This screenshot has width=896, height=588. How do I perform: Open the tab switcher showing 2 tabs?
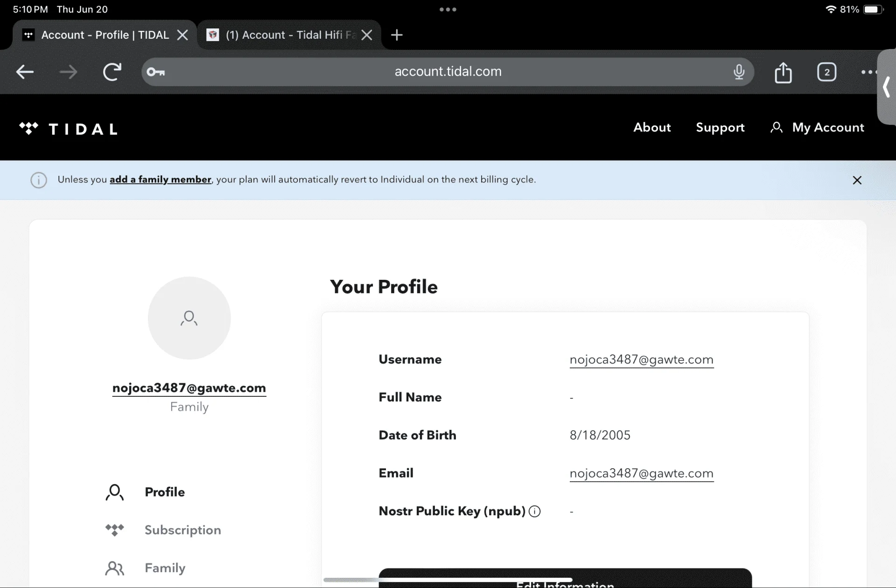826,72
